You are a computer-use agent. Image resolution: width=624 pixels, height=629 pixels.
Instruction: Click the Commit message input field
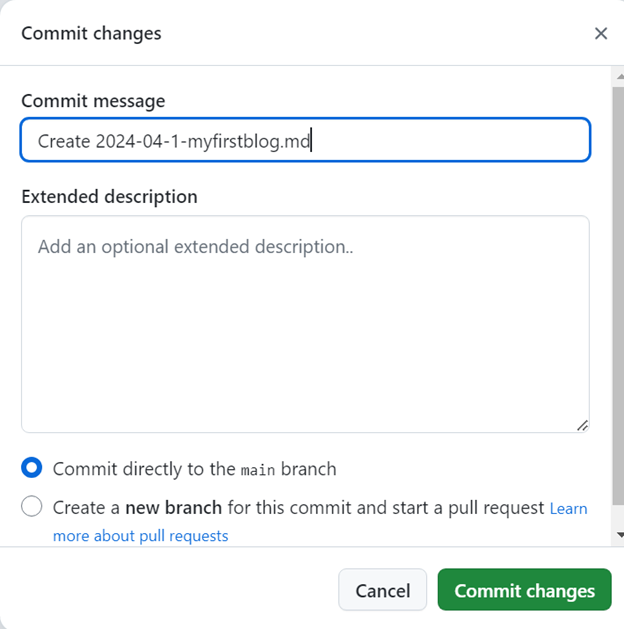(x=305, y=140)
